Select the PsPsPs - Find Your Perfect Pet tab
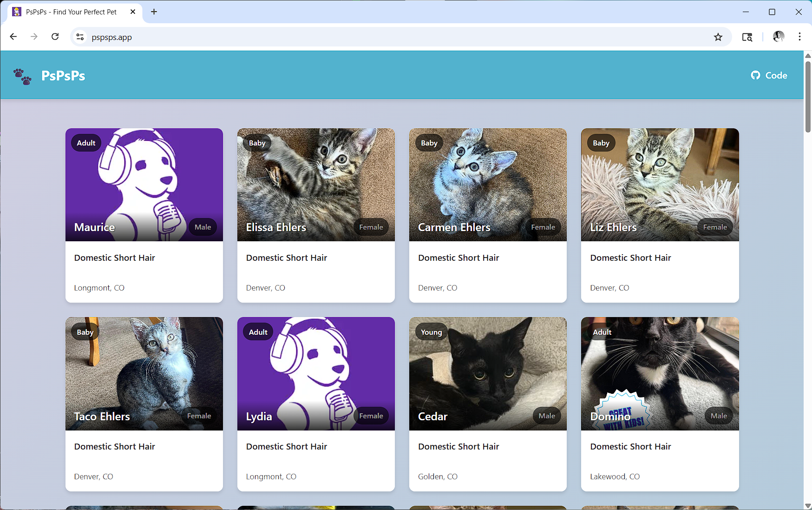Screen dimensions: 812x510 pyautogui.click(x=71, y=12)
